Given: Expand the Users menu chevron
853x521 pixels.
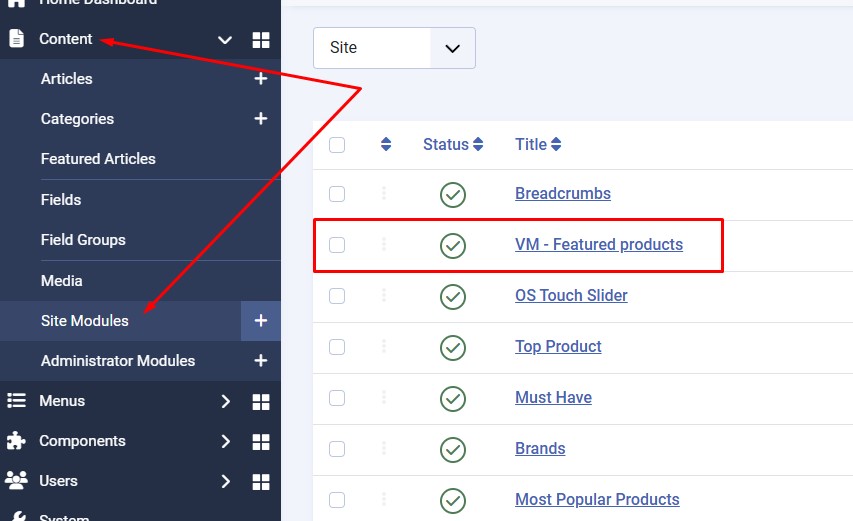Looking at the screenshot, I should click(225, 481).
